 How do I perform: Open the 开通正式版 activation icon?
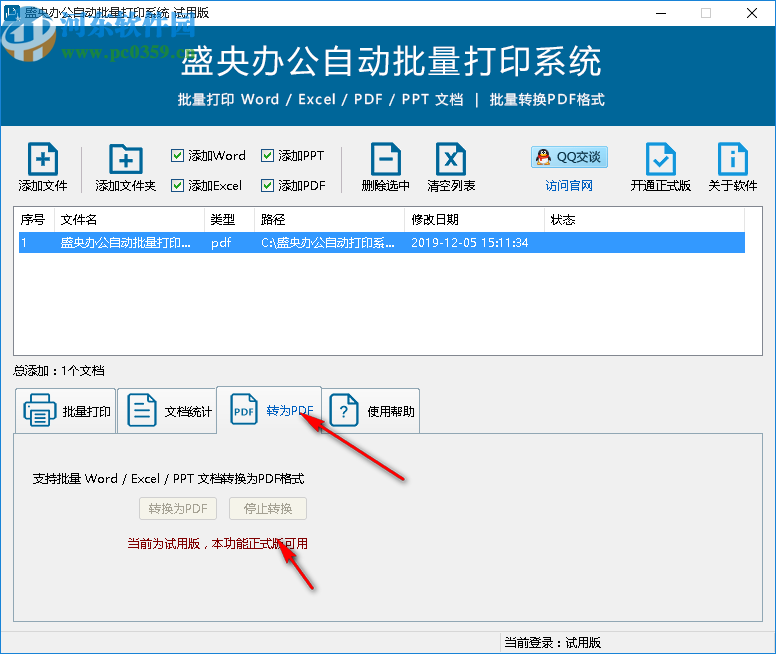click(661, 159)
